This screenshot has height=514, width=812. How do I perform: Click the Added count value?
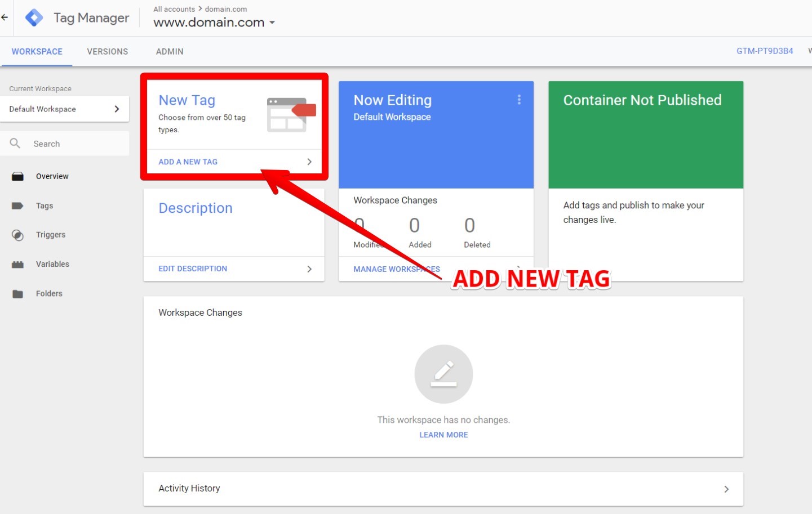pos(414,226)
